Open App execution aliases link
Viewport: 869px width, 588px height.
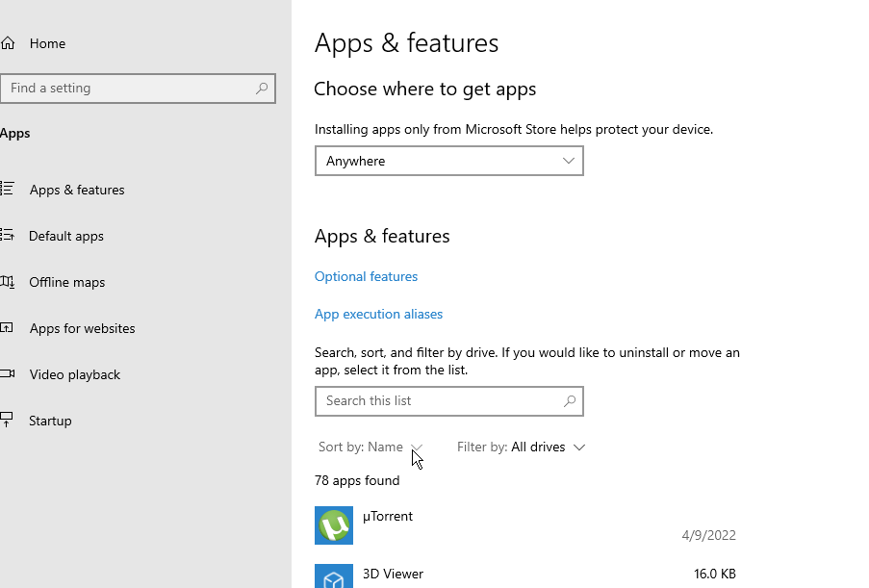378,314
